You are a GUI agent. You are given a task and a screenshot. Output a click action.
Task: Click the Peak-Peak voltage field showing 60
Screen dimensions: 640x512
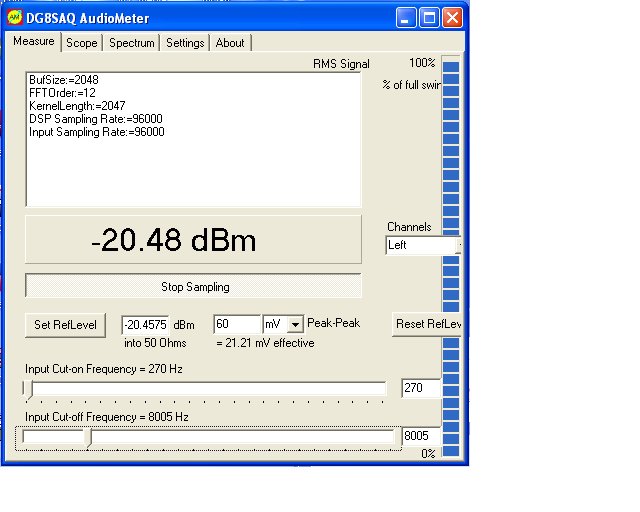(236, 325)
